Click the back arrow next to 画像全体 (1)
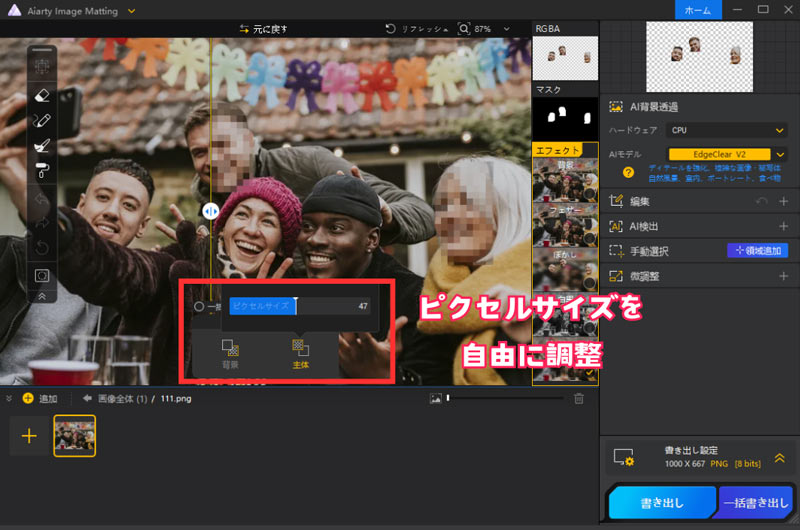Viewport: 800px width, 530px height. pos(87,398)
